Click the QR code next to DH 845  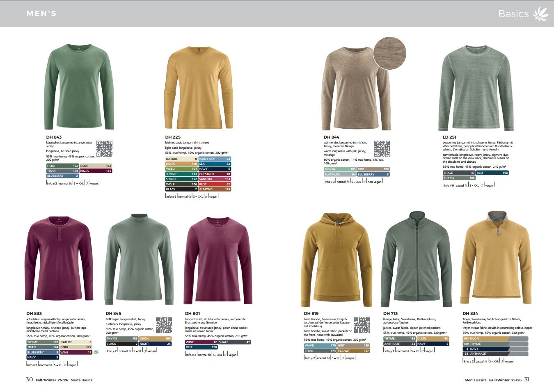[x=164, y=325]
